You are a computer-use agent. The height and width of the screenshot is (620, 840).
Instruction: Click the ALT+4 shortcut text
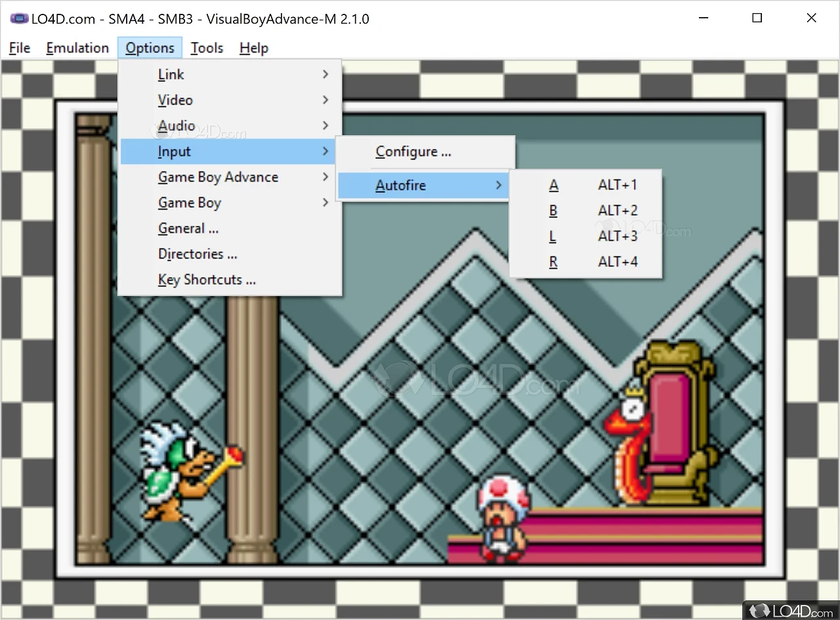click(618, 262)
